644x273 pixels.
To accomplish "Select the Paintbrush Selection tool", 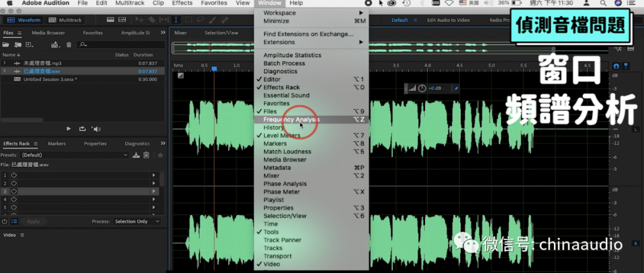I will [212, 20].
